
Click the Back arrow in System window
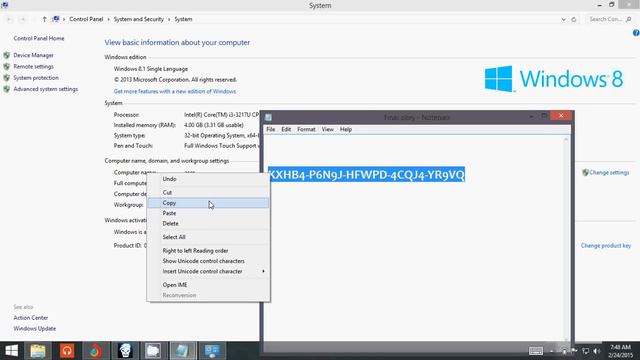[9, 19]
